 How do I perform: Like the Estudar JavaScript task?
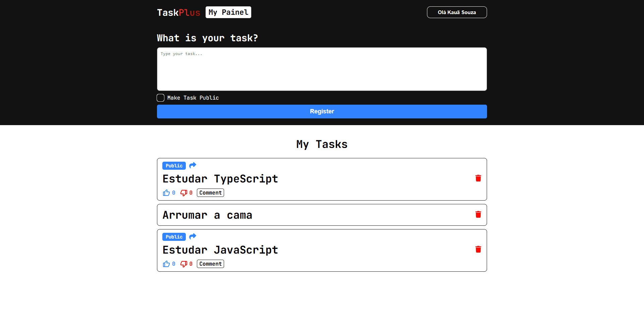click(166, 264)
